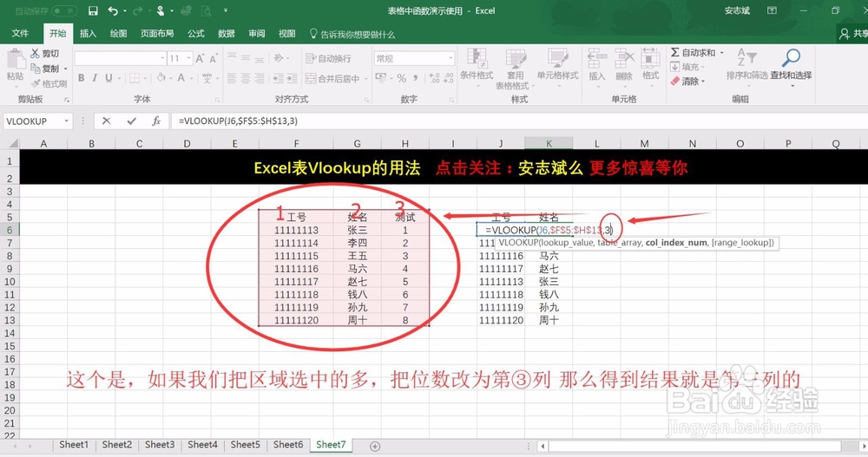Click the Fill down button

[x=687, y=67]
